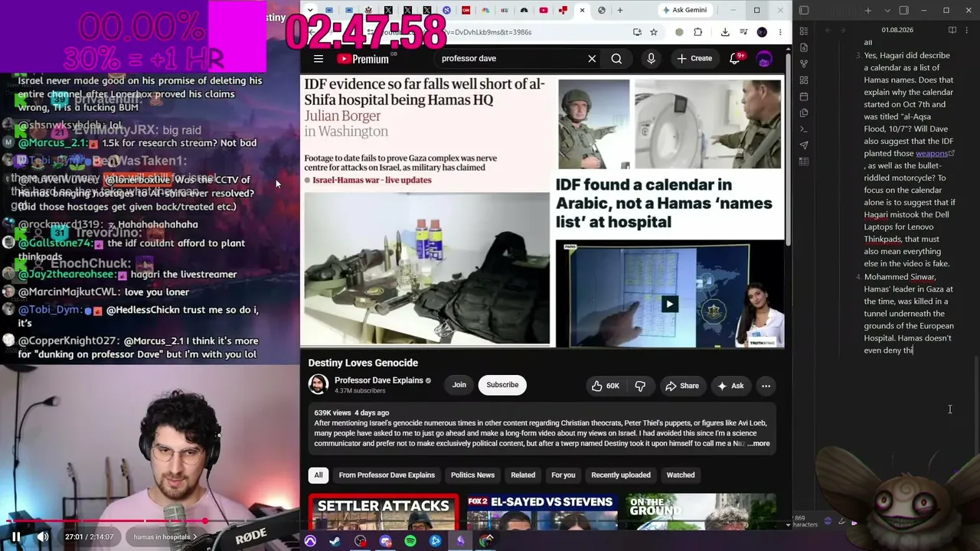Open a new tab in Obsidian
This screenshot has height=551, width=980.
pos(867,10)
